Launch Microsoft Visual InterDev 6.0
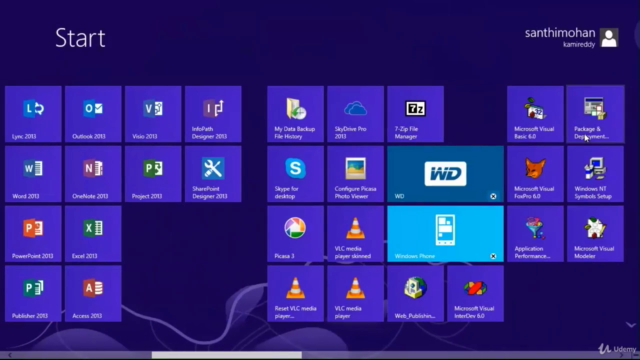 tap(476, 293)
